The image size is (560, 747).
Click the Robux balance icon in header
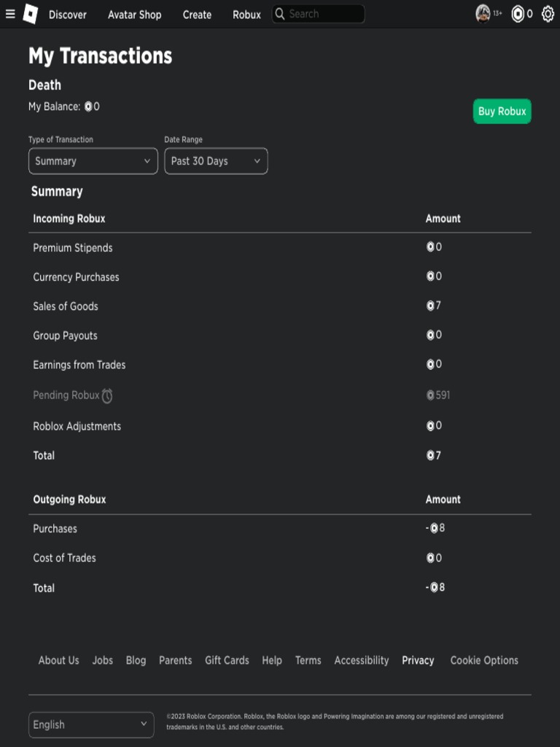[x=518, y=14]
